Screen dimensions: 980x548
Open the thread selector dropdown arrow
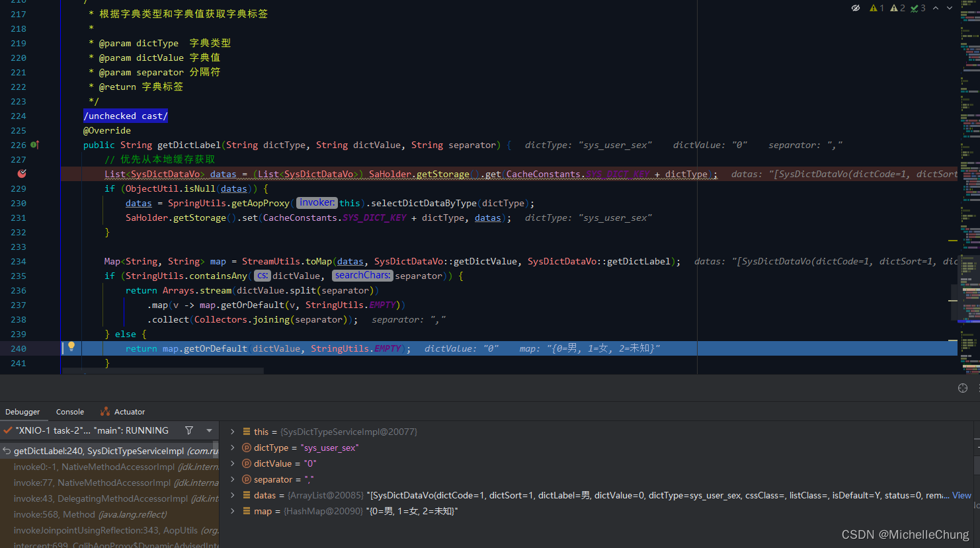[x=210, y=430]
